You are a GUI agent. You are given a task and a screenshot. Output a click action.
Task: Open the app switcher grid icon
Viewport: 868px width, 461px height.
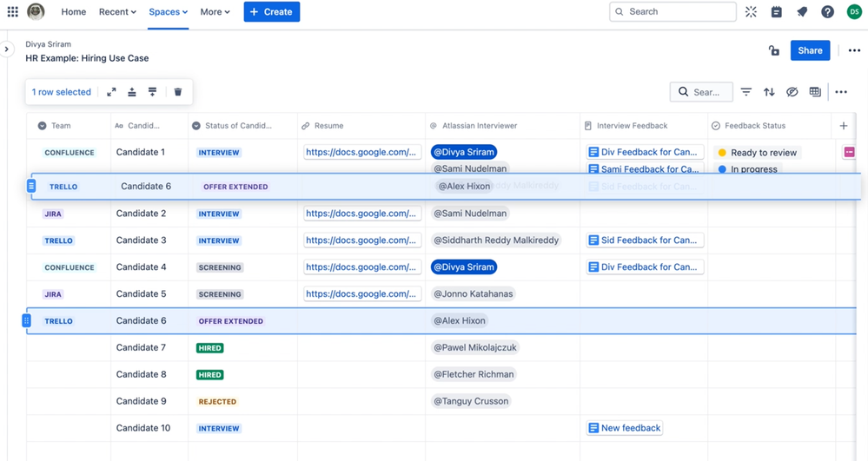coord(12,11)
